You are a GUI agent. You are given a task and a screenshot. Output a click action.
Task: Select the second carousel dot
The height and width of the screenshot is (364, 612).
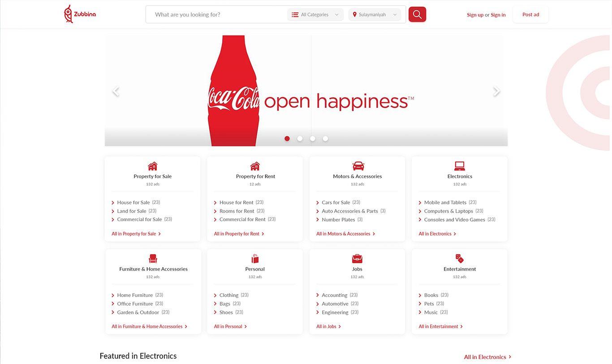(x=300, y=139)
